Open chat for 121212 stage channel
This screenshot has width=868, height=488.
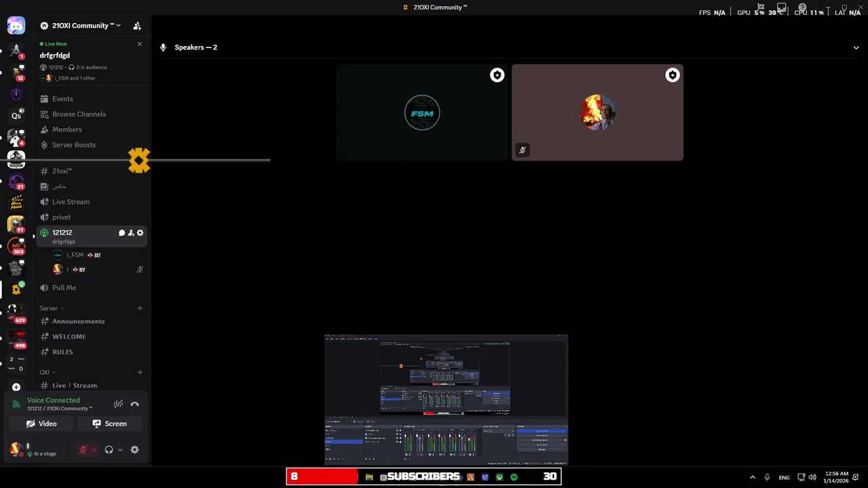(x=122, y=232)
